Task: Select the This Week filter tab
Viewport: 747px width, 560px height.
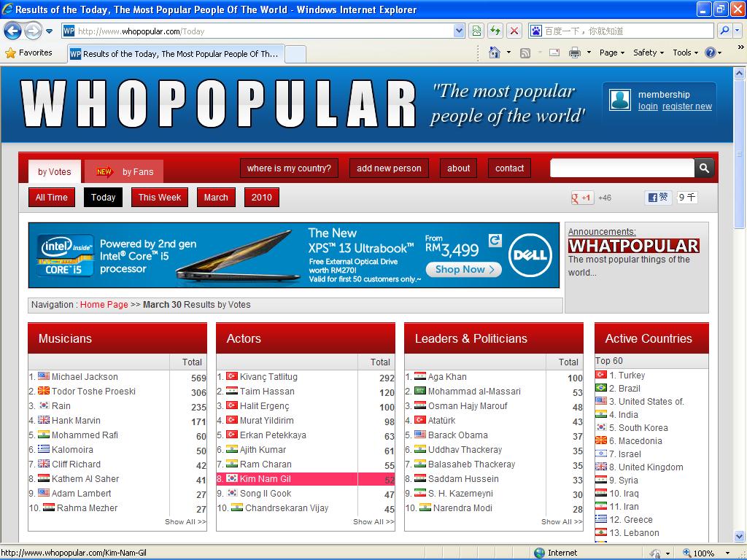Action: 160,198
